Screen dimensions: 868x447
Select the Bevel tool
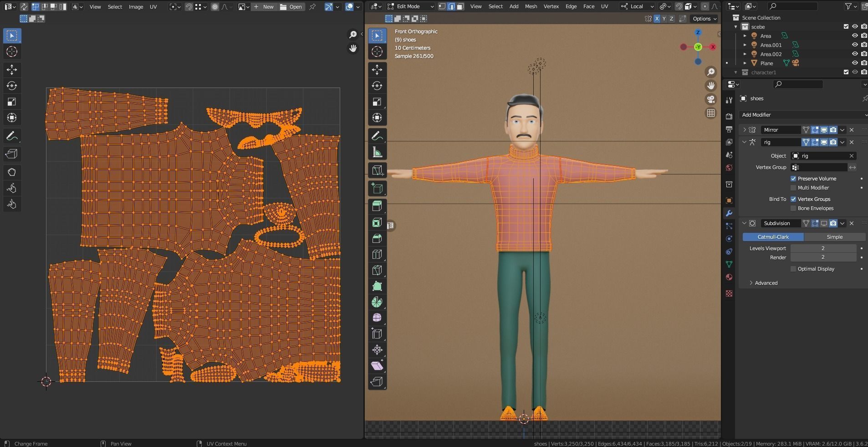[x=377, y=238]
